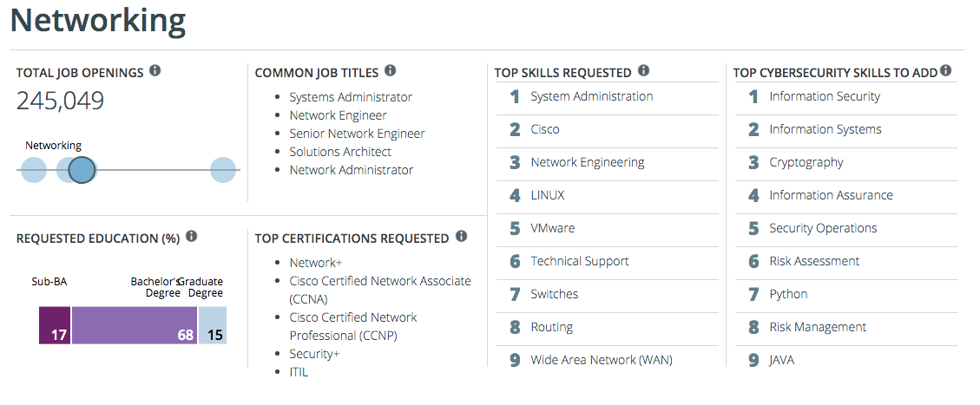
Task: Click info icon beside Requested Education
Action: pyautogui.click(x=191, y=236)
